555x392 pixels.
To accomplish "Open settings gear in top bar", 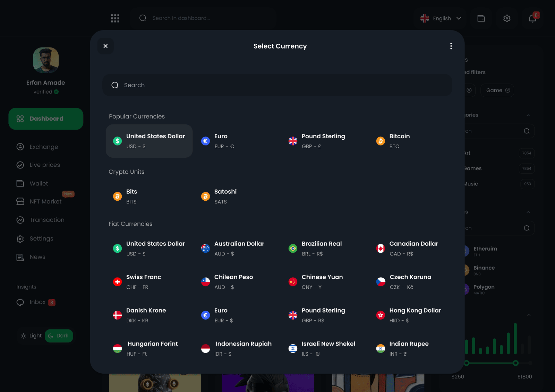I will tap(507, 18).
